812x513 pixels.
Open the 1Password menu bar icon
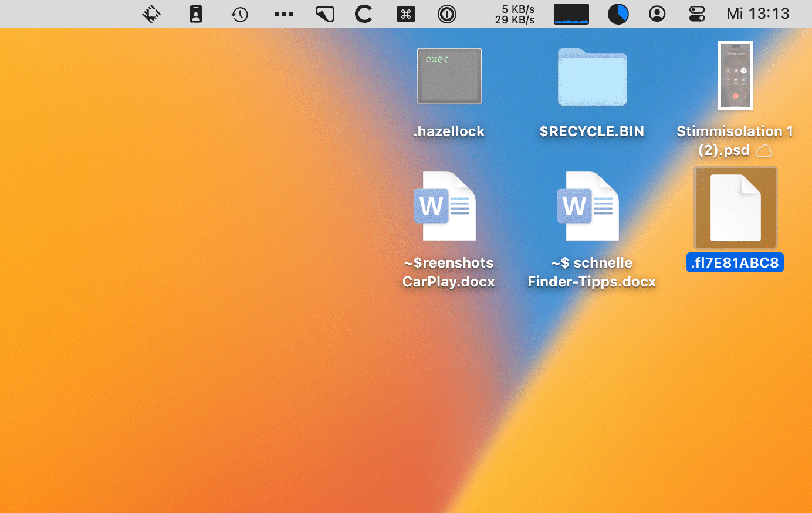[x=447, y=14]
